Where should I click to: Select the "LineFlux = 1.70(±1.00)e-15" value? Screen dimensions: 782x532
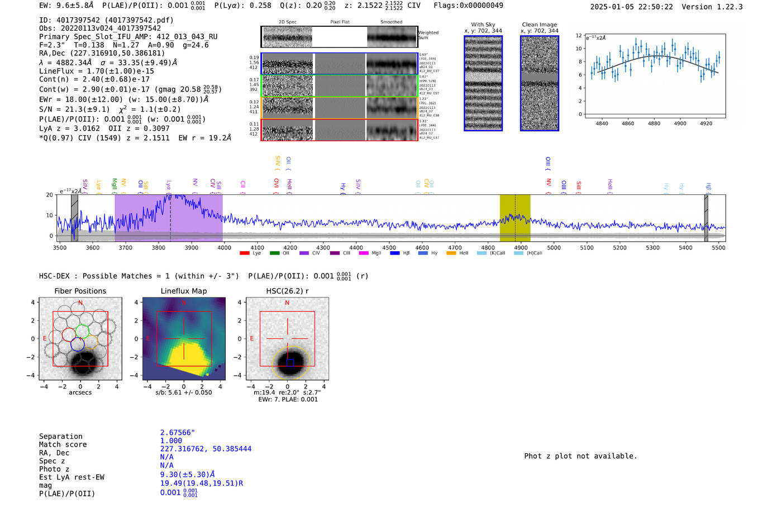97,71
